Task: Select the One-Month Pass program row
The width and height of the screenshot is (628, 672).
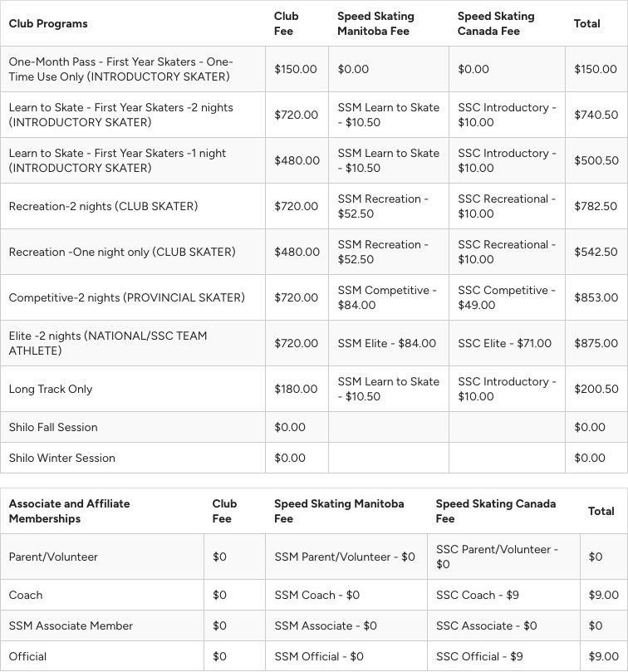Action: pyautogui.click(x=314, y=69)
